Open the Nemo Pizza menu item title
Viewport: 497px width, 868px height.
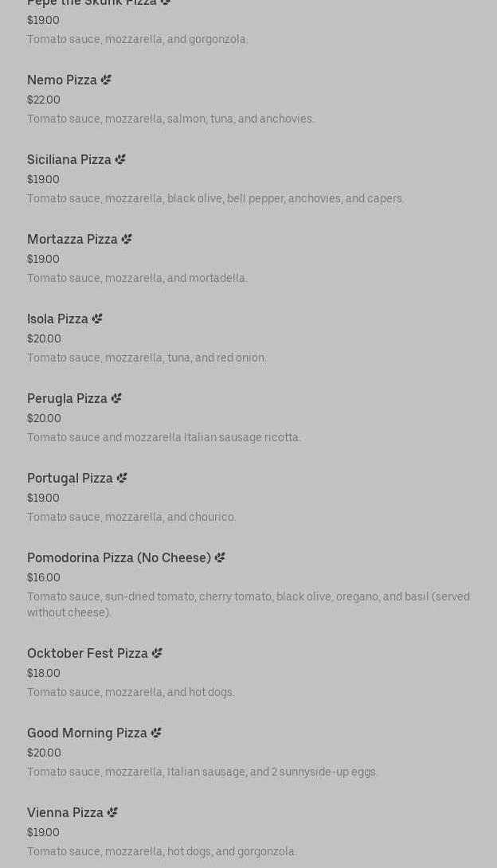coord(62,80)
